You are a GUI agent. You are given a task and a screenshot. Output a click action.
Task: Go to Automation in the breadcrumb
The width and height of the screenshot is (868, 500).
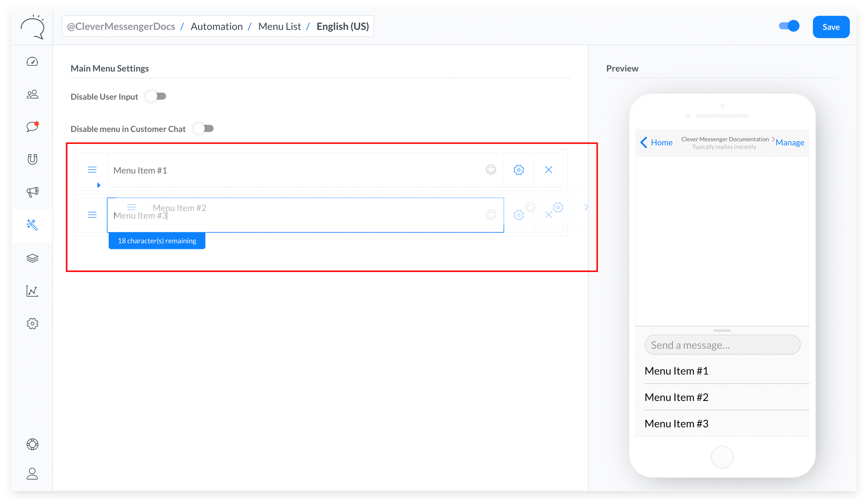(217, 26)
